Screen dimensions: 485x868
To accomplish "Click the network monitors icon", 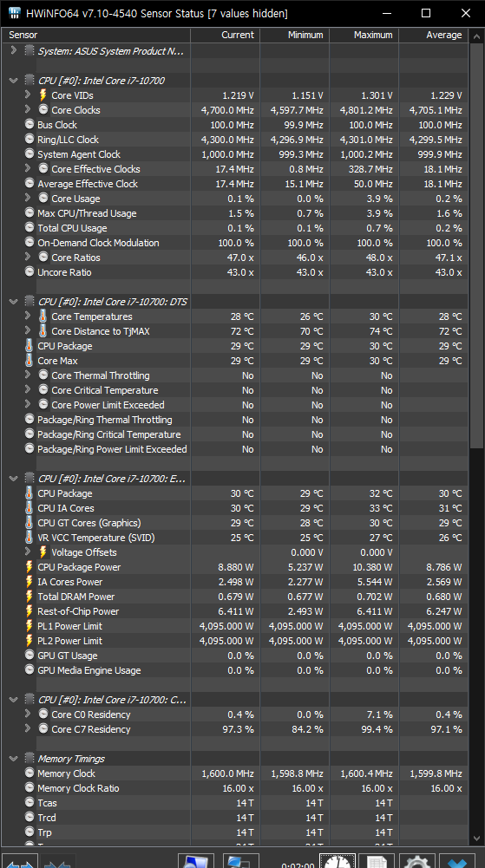I will (240, 861).
